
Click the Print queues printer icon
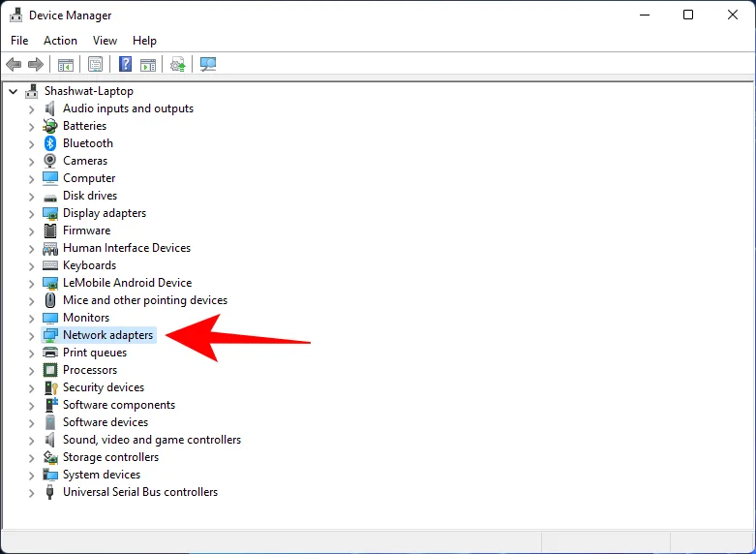(x=50, y=353)
